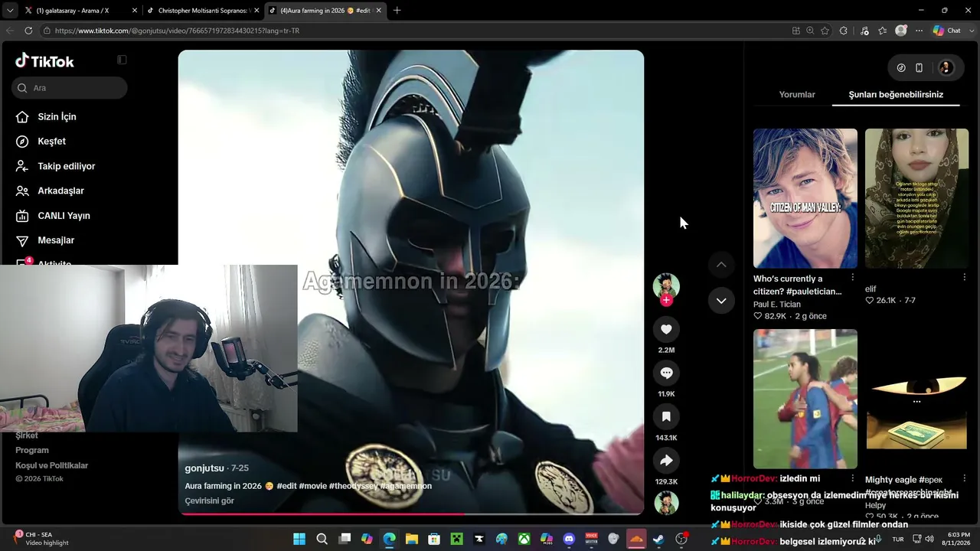
Task: Open more options for Paul E. Tician video
Action: coord(852,277)
